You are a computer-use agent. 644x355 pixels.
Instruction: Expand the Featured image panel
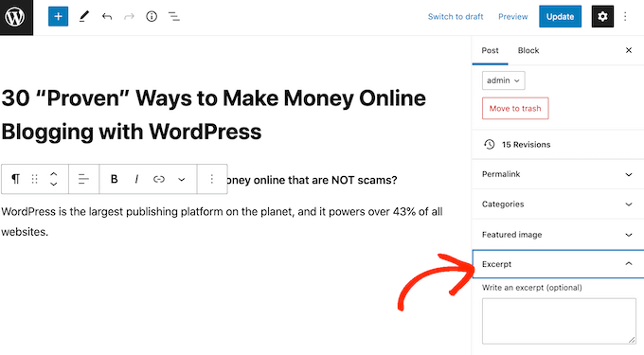click(x=558, y=235)
